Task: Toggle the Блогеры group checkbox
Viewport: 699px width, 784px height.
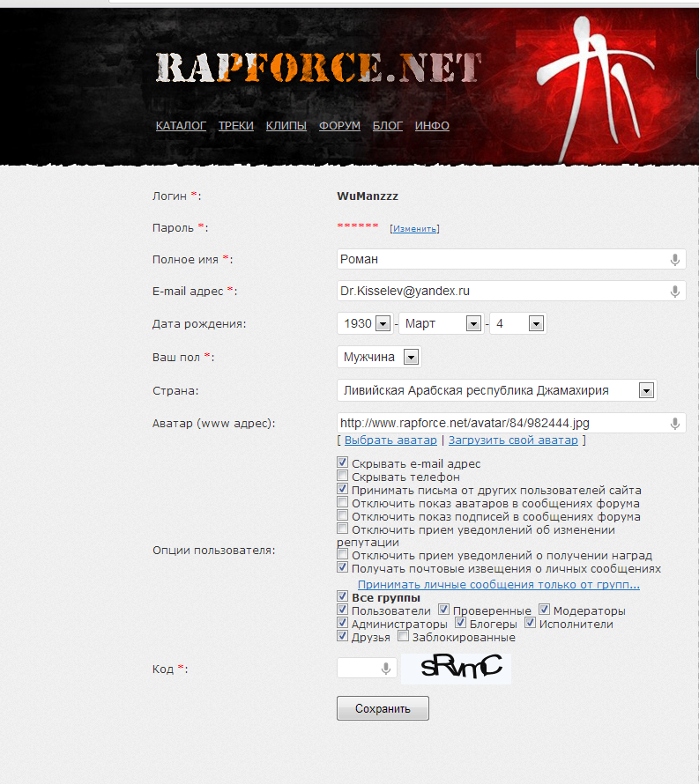Action: coord(460,623)
